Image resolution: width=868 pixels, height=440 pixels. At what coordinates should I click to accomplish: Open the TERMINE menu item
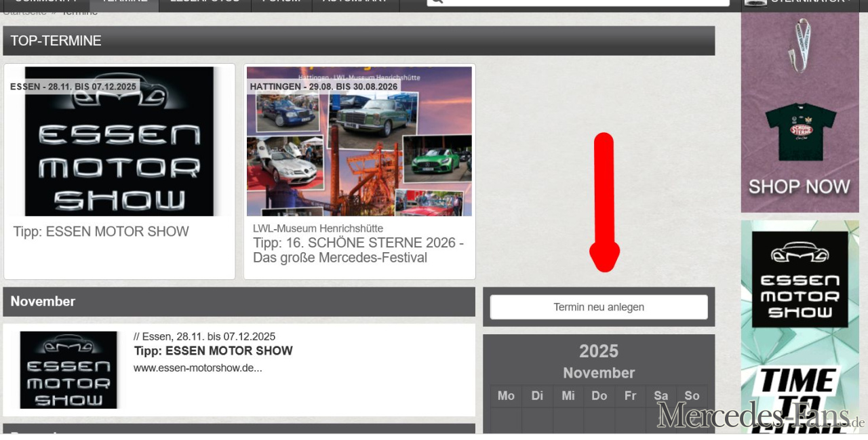pos(124,2)
